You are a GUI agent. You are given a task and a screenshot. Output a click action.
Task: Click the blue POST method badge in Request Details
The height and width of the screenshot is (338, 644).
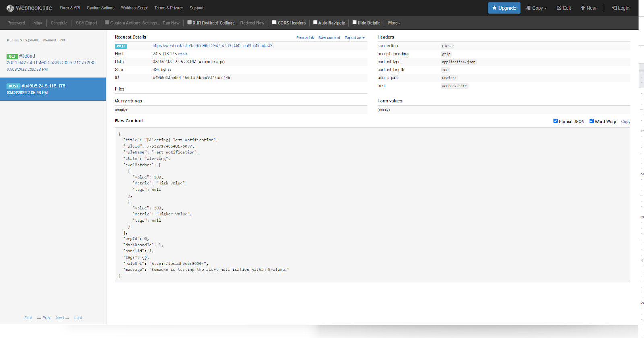(121, 46)
